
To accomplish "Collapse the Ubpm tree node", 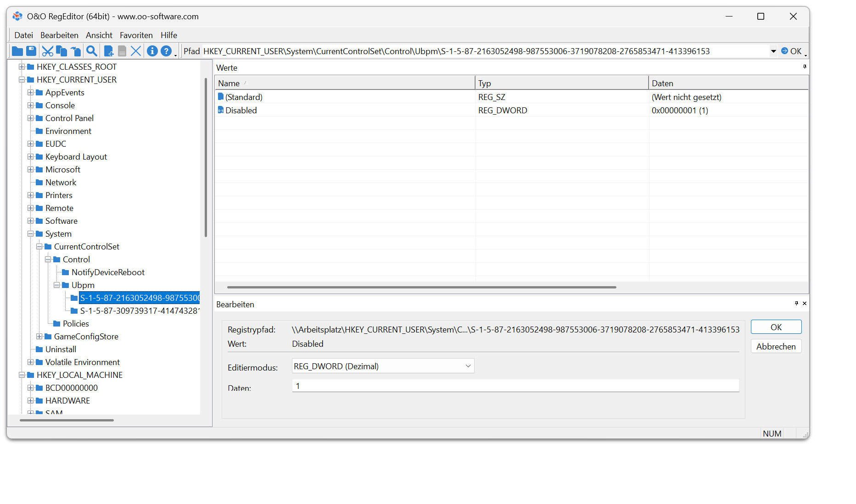I will [x=56, y=285].
